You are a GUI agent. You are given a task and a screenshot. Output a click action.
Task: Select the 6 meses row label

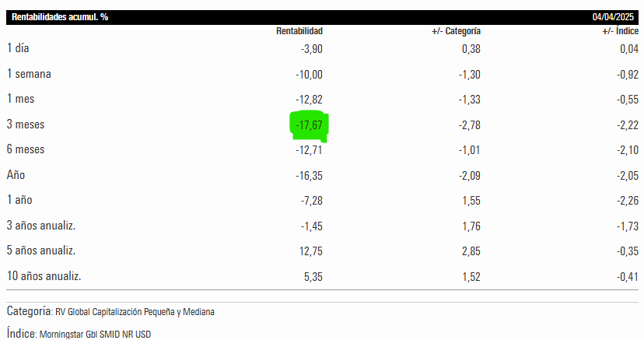coord(26,149)
